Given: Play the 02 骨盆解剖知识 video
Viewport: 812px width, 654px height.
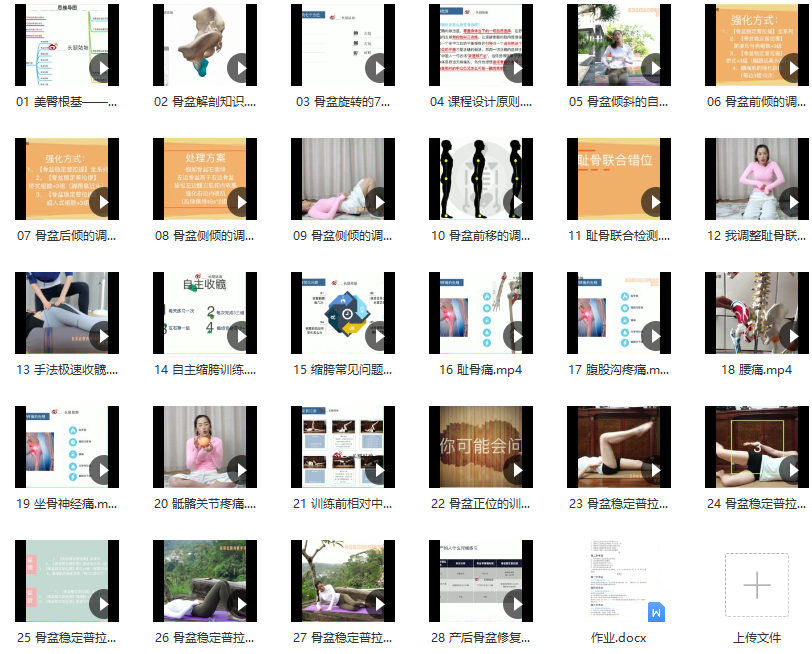Looking at the screenshot, I should coord(239,68).
